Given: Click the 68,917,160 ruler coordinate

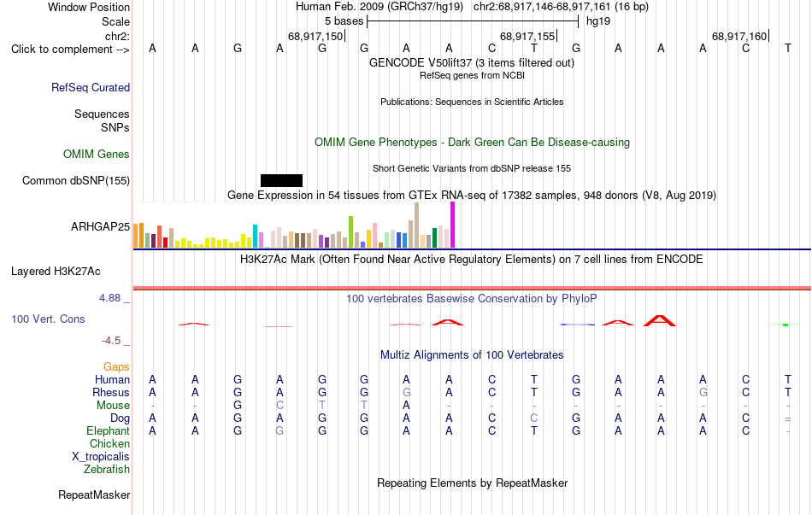Looking at the screenshot, I should tap(739, 36).
